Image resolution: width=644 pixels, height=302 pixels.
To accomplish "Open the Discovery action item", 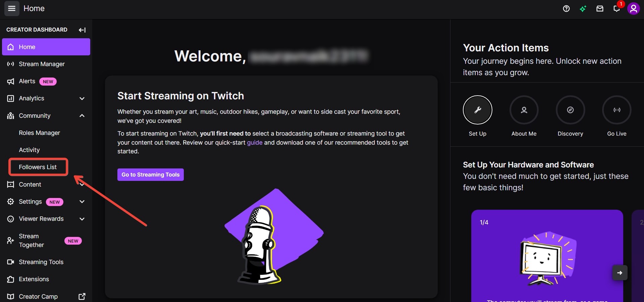I will click(x=570, y=110).
